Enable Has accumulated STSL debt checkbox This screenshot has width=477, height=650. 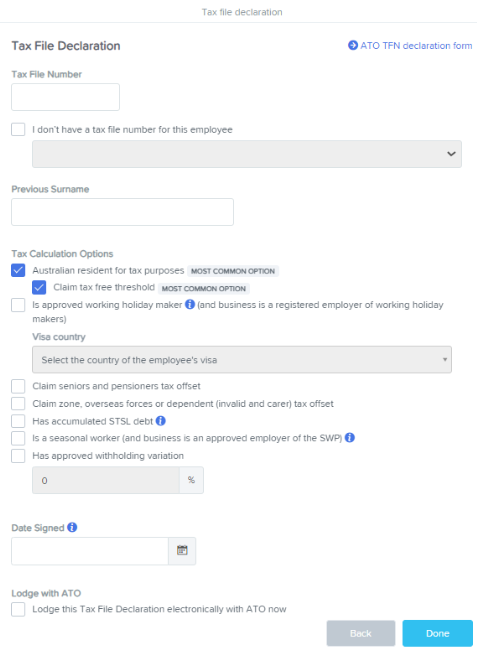click(18, 421)
